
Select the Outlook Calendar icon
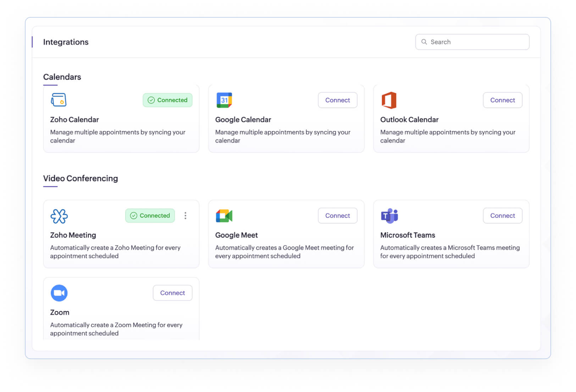(389, 100)
